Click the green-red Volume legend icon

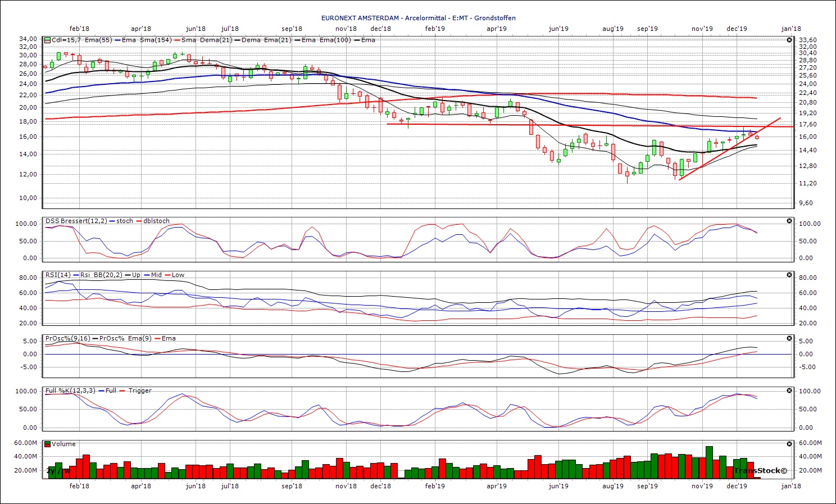click(x=48, y=444)
